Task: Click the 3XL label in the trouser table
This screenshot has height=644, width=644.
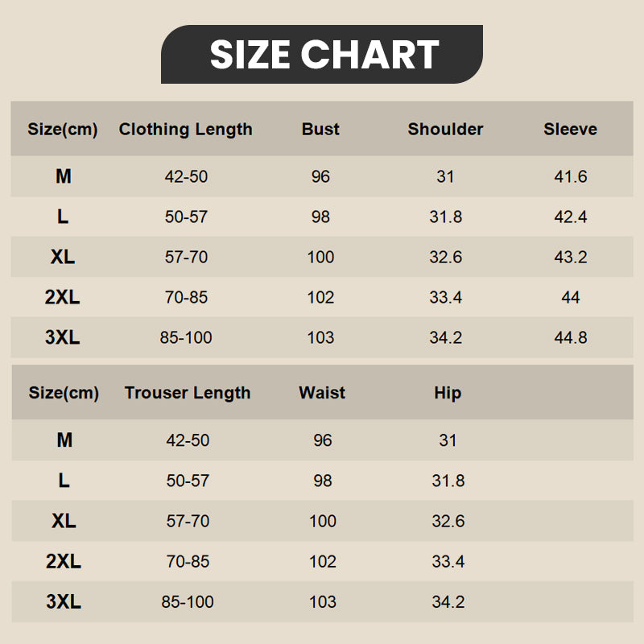Action: click(64, 601)
